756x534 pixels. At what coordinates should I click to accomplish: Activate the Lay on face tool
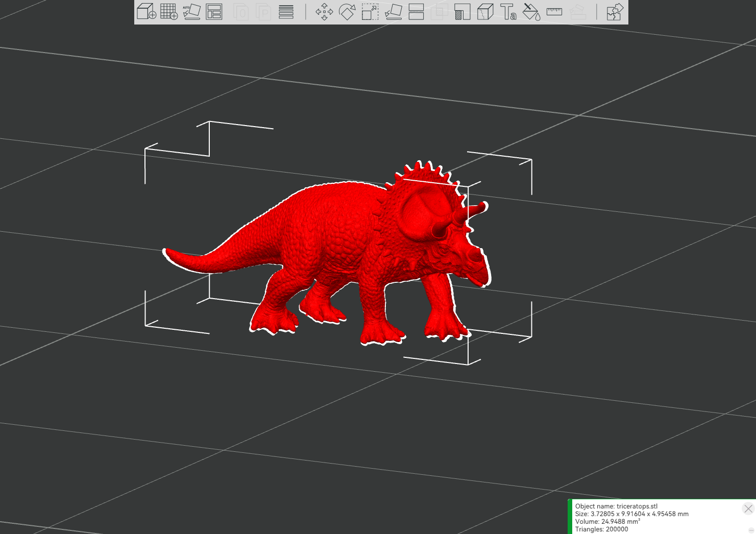click(x=393, y=12)
